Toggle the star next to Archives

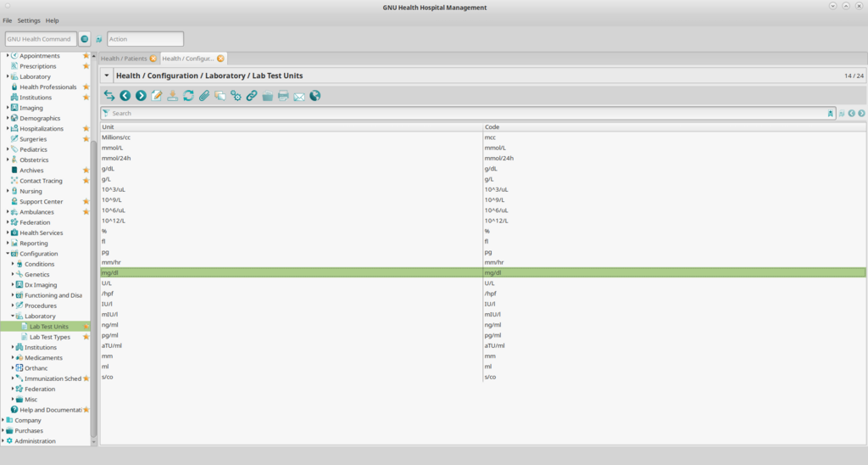click(x=86, y=171)
